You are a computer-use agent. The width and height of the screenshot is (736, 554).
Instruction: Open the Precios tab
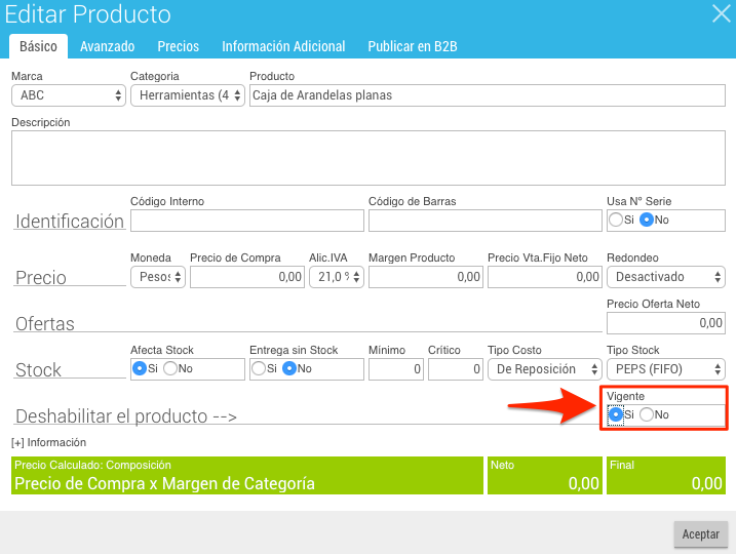[178, 46]
